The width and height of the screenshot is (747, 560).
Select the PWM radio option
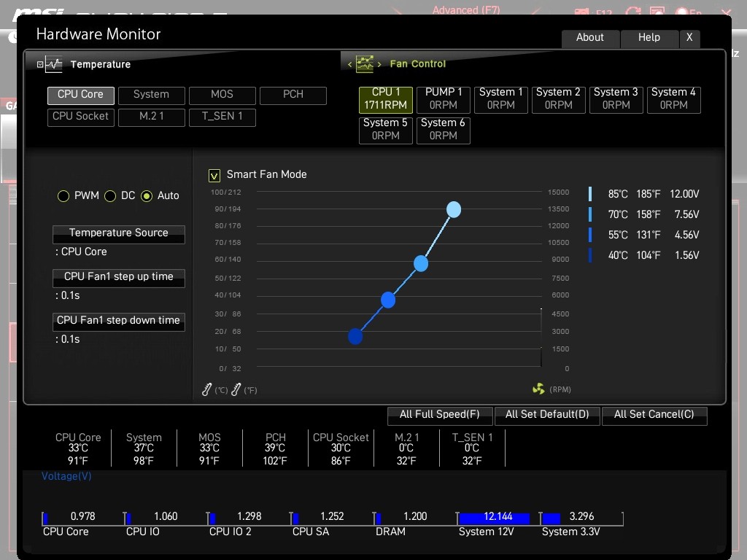(63, 196)
